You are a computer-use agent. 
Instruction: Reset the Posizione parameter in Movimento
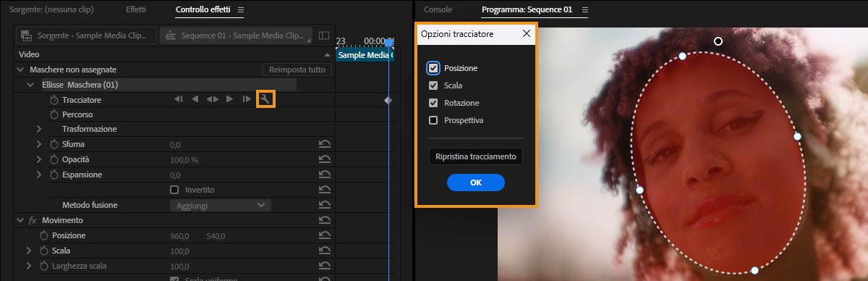coord(325,235)
